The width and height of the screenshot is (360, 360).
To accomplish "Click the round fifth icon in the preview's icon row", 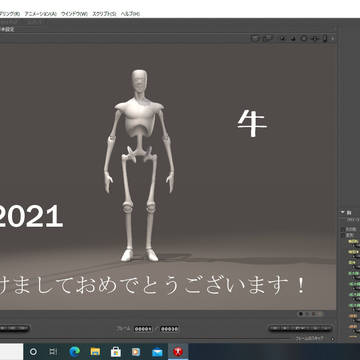I will click(x=304, y=38).
